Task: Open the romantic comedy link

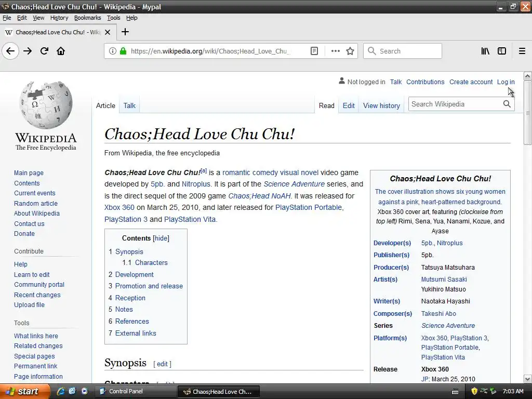Action: tap(250, 172)
